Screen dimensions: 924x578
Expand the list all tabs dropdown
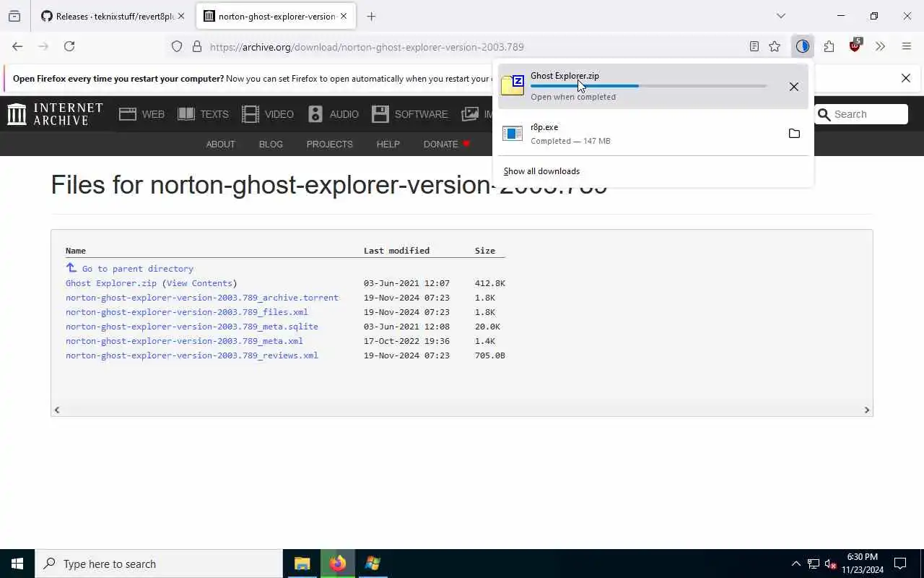(x=780, y=16)
